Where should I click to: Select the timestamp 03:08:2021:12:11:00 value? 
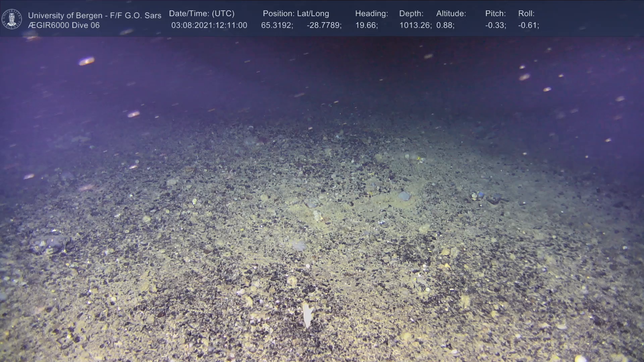pyautogui.click(x=209, y=25)
